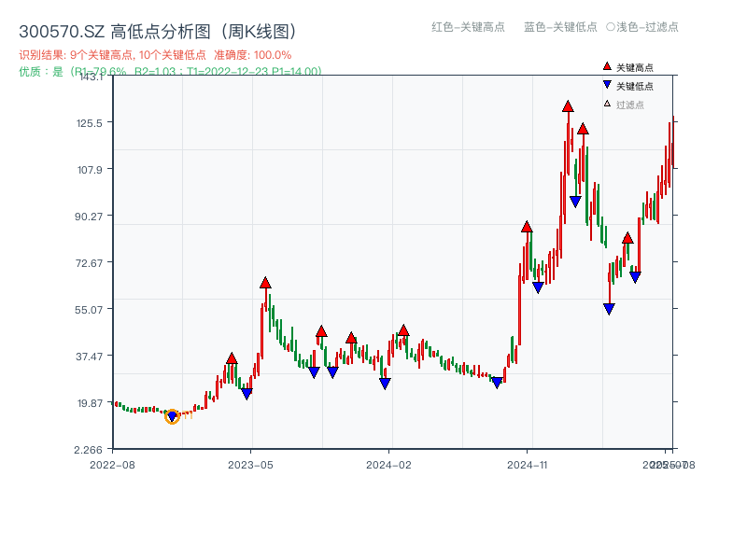Click the highest red peak marker near 130
Viewport: 747px width, 560px height.
[x=567, y=108]
